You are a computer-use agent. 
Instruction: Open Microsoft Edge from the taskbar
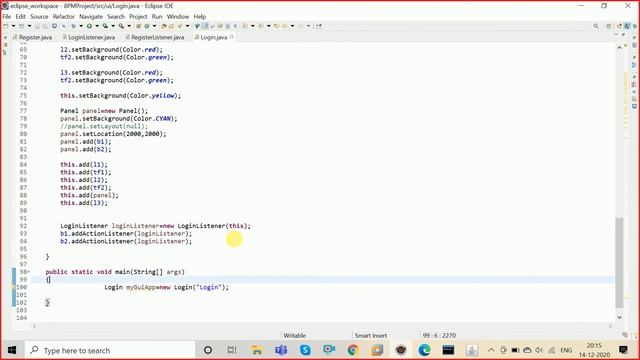coord(424,350)
